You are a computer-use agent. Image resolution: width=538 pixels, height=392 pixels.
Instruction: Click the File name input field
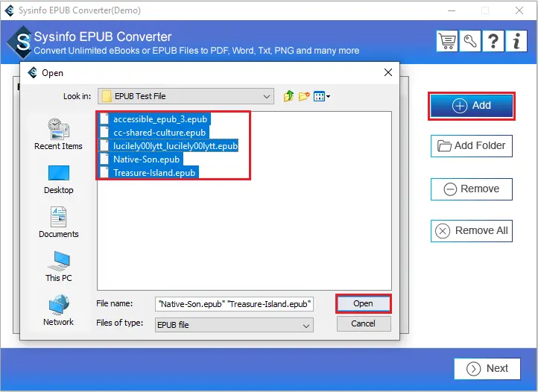tap(234, 304)
